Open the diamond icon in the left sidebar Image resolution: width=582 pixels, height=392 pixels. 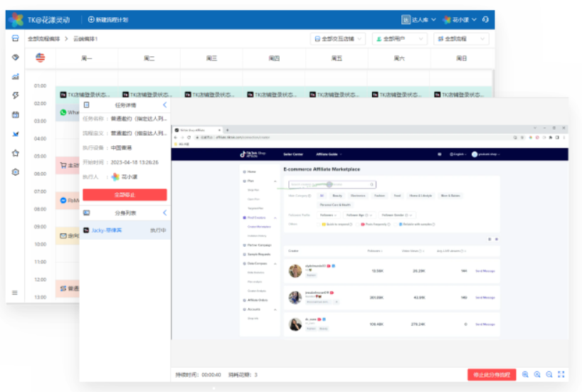(x=15, y=57)
